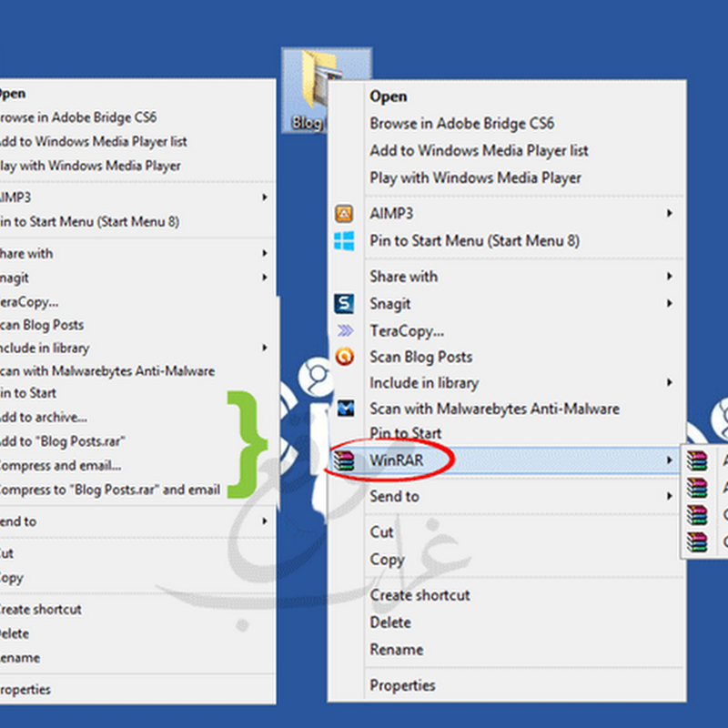Expand Include in library arrow in right menu

coord(669,382)
